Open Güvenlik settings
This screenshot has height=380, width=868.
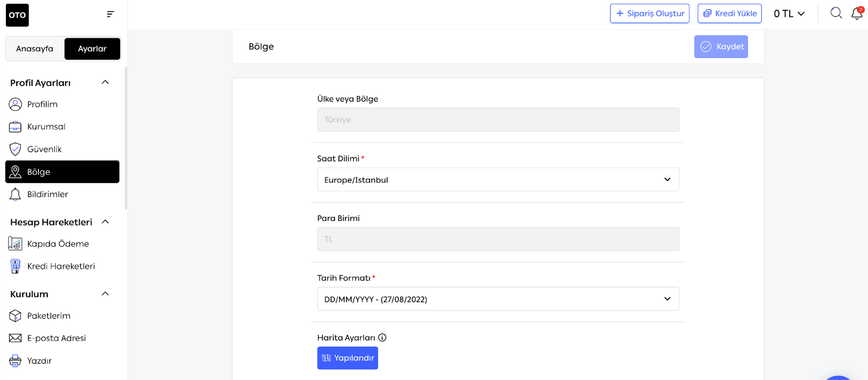coord(62,149)
